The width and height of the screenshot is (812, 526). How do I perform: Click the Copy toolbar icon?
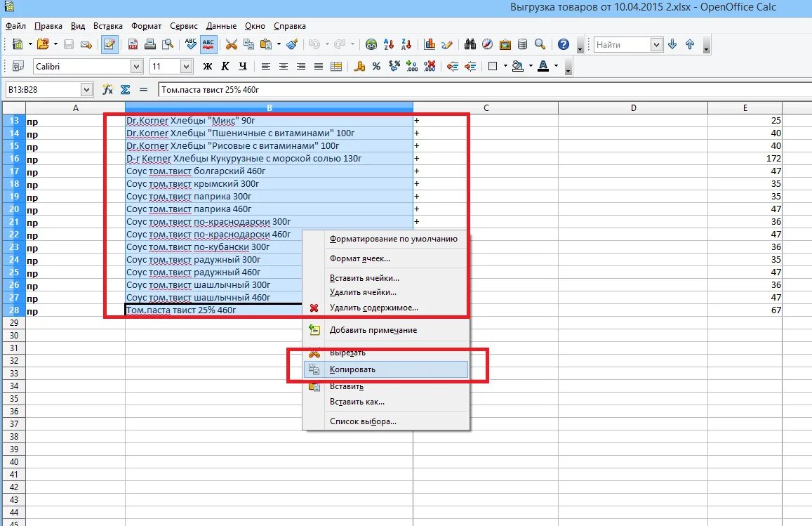248,44
